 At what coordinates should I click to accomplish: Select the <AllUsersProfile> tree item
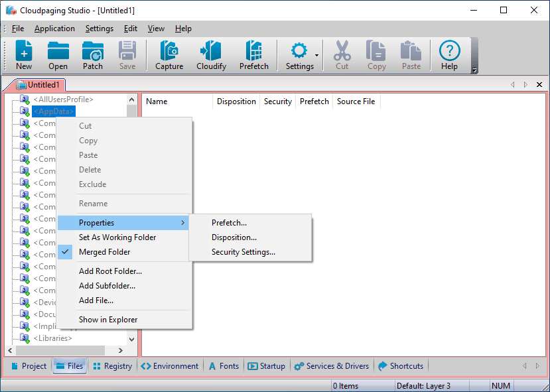(x=63, y=99)
